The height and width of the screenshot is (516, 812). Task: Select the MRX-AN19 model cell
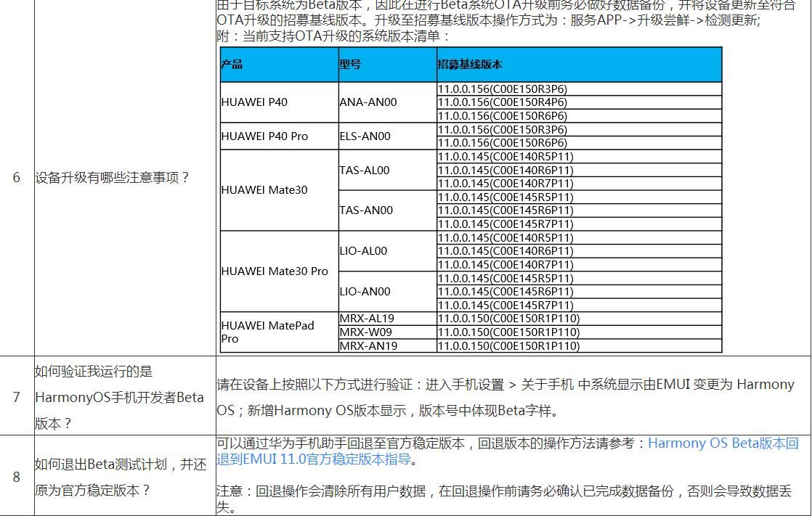point(387,345)
